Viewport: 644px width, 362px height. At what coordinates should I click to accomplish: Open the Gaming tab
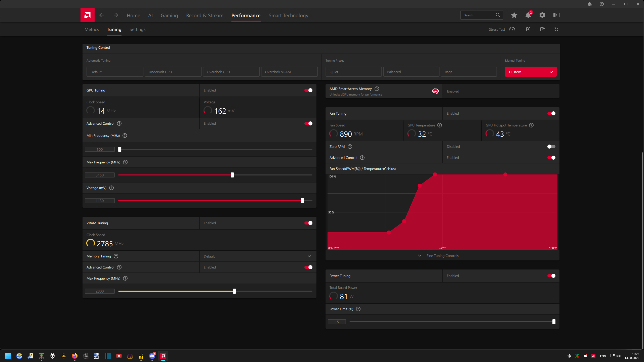(169, 15)
